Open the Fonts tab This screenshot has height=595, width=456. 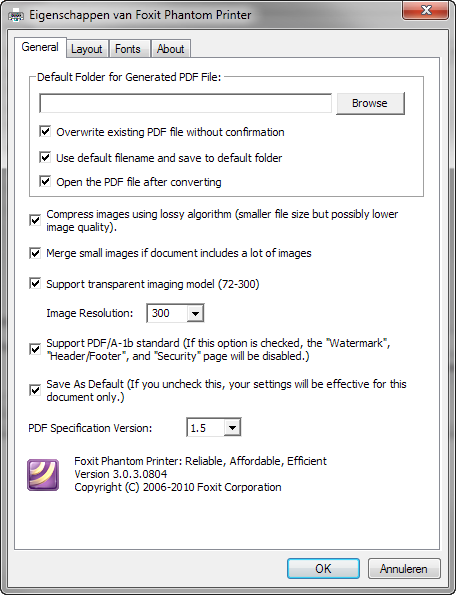click(128, 49)
